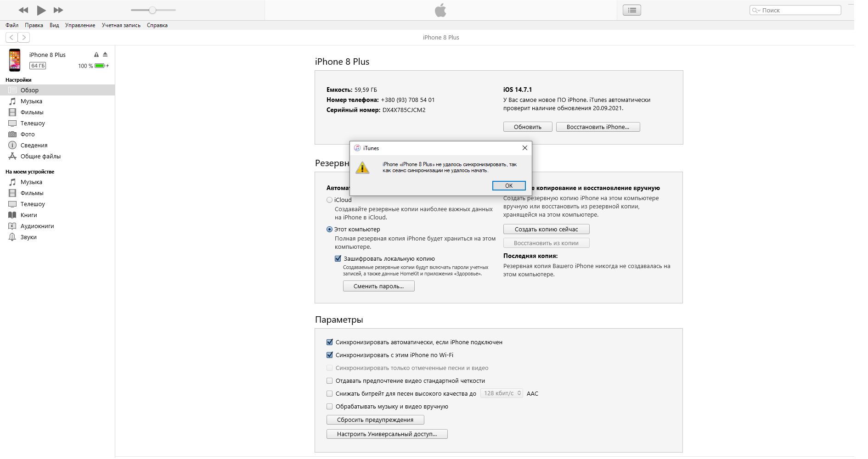The width and height of the screenshot is (868, 459).
Task: Click Создать копию сейчас button
Action: [547, 229]
